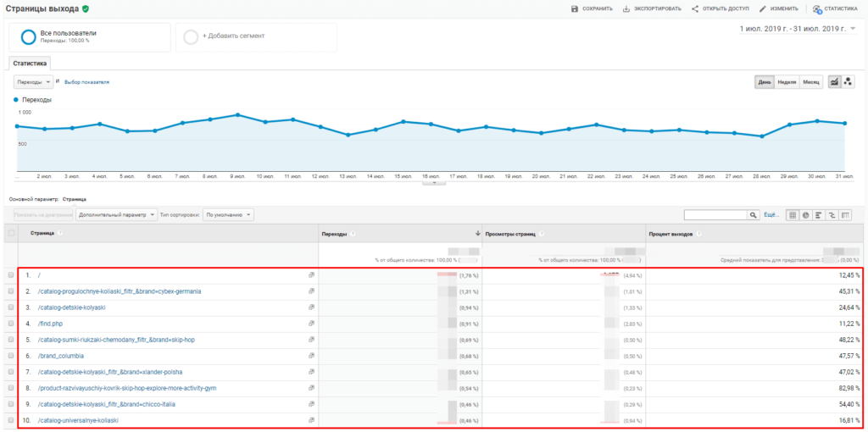Viewport: 868px width, 432px height.
Task: Click the Сохранить (save) icon
Action: (575, 8)
